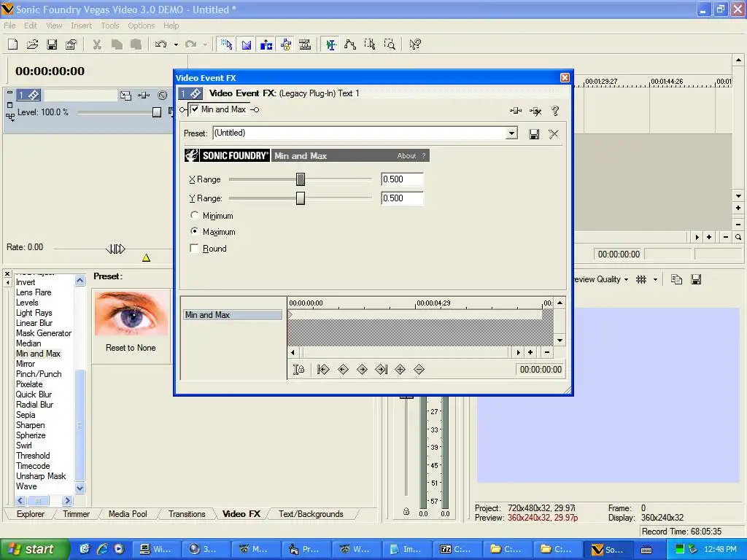
Task: Adjust the X Range slider handle
Action: coord(300,179)
